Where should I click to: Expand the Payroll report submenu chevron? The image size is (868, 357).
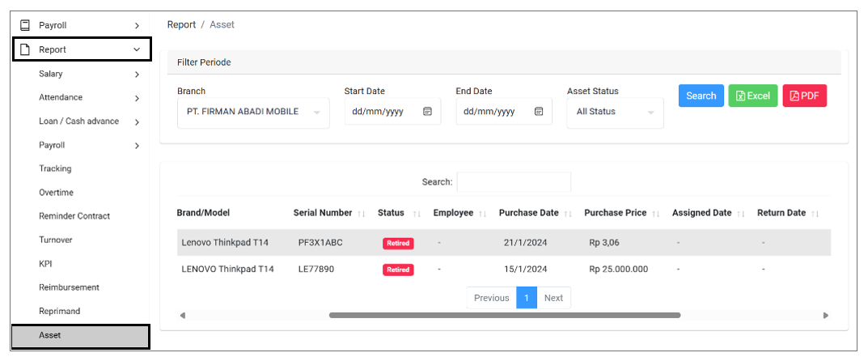tap(137, 146)
